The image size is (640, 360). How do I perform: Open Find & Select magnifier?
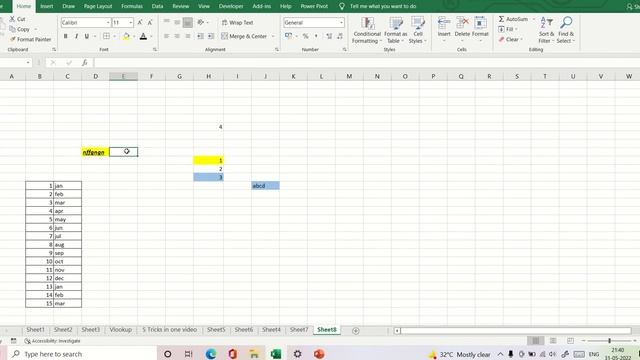[566, 30]
